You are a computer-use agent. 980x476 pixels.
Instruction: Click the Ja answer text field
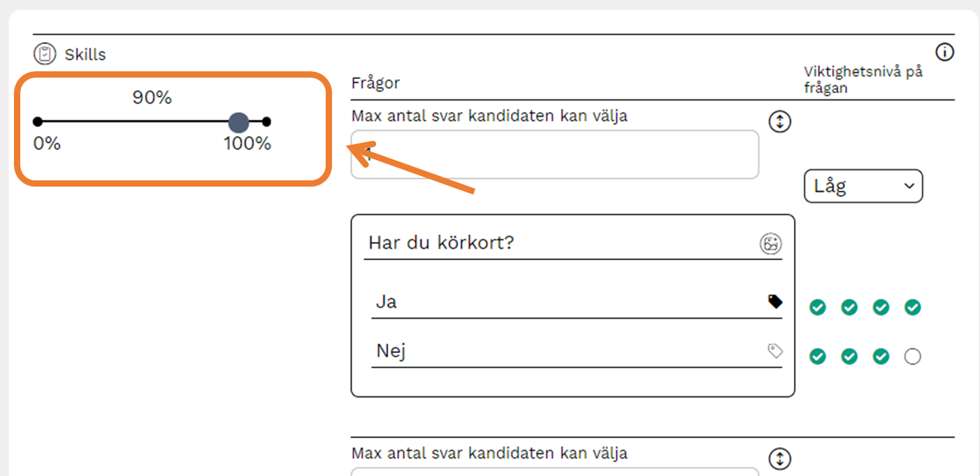(x=566, y=303)
